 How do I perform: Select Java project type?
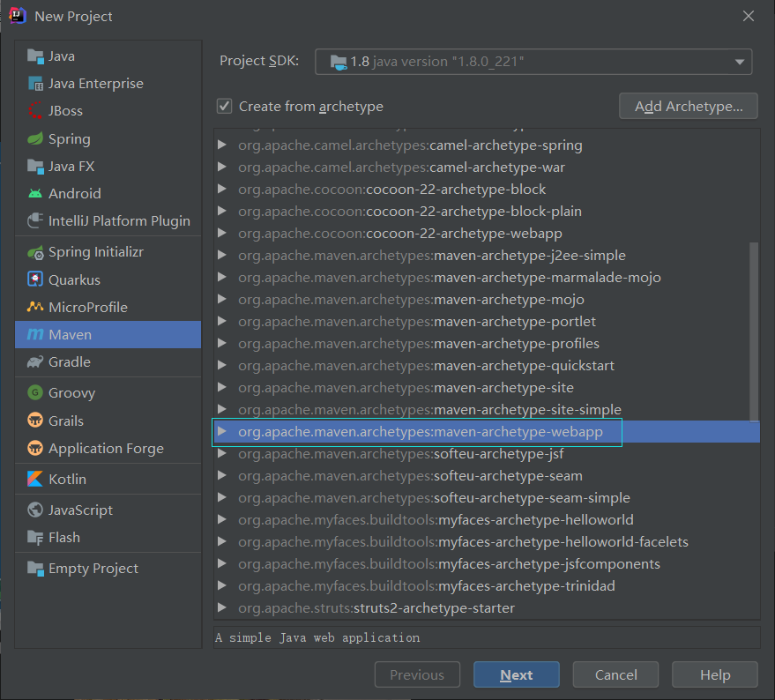[x=108, y=56]
